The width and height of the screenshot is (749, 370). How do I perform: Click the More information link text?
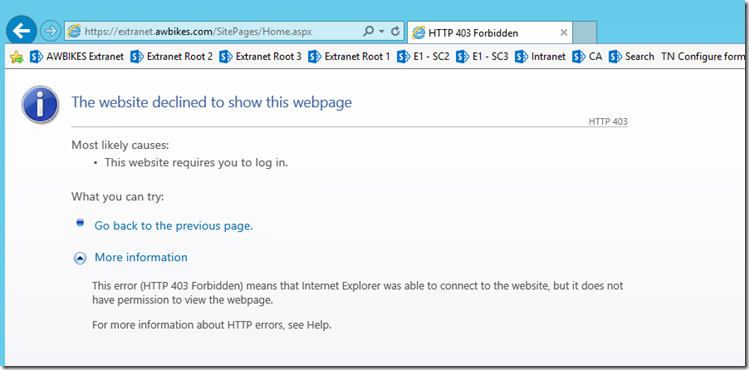tap(141, 257)
